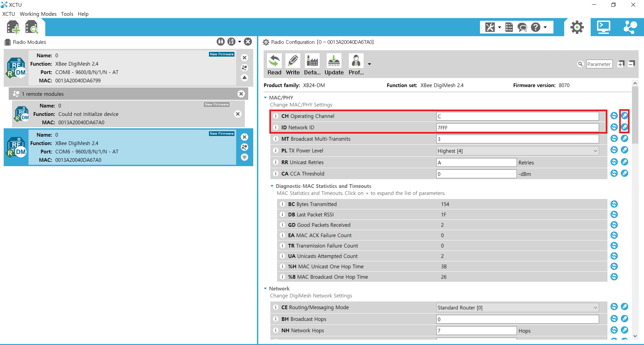644x345 pixels.
Task: Open the Tools wrench icon in toolbar
Action: point(490,27)
